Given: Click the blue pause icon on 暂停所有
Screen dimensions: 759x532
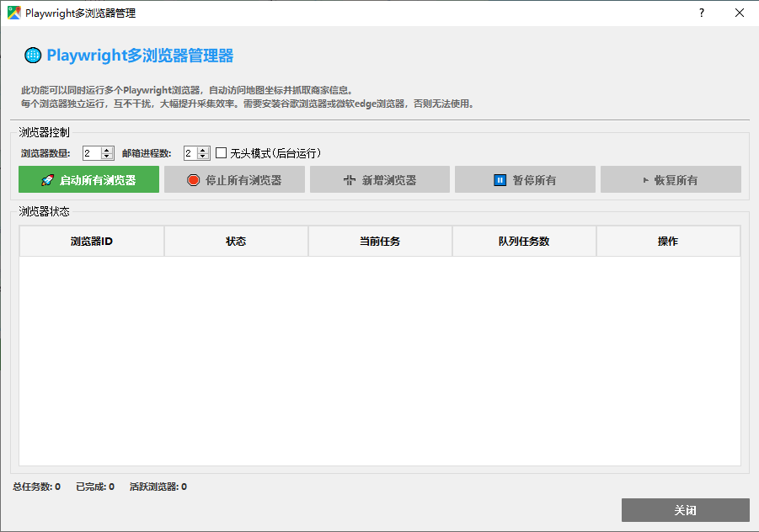Looking at the screenshot, I should point(500,180).
